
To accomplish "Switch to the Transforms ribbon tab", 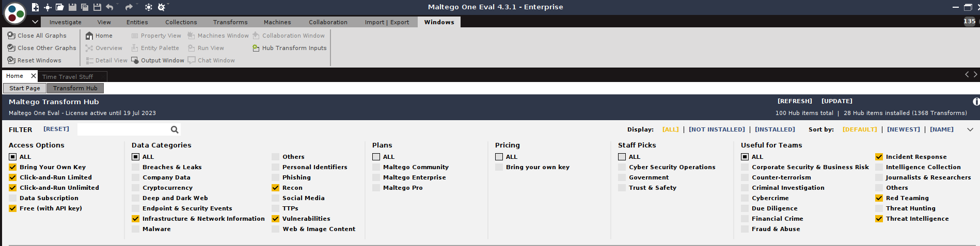I will click(x=230, y=22).
